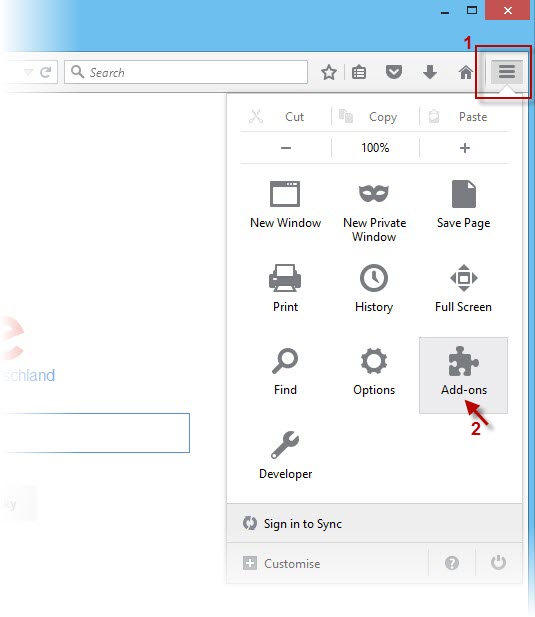Viewport: 535px width, 617px height.
Task: Choose Save Page
Action: 464,205
